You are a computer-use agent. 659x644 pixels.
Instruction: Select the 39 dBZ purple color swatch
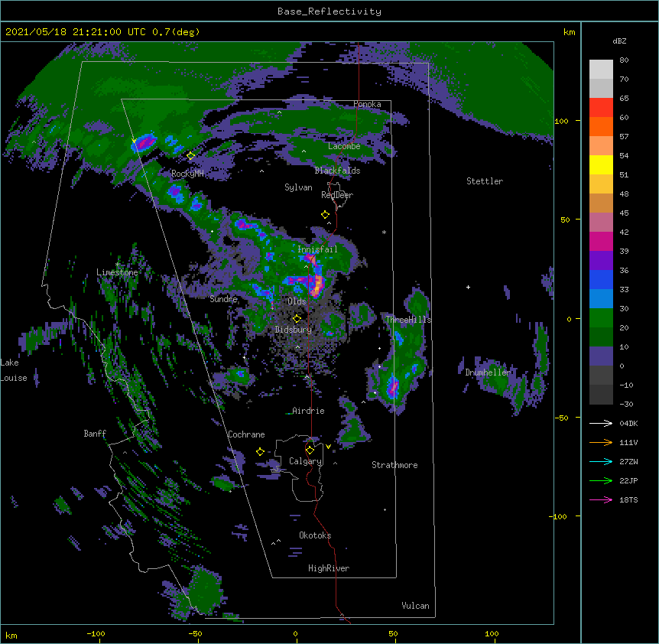click(x=601, y=260)
